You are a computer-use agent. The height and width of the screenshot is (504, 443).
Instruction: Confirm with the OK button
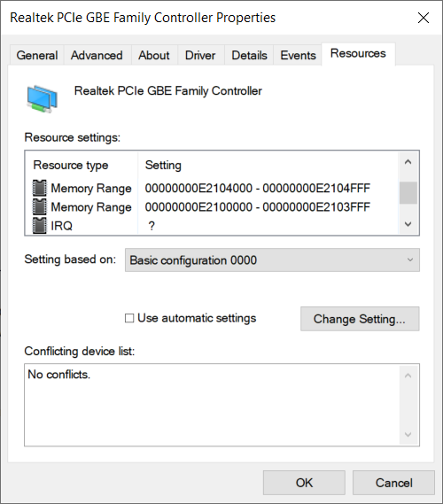[x=304, y=483]
